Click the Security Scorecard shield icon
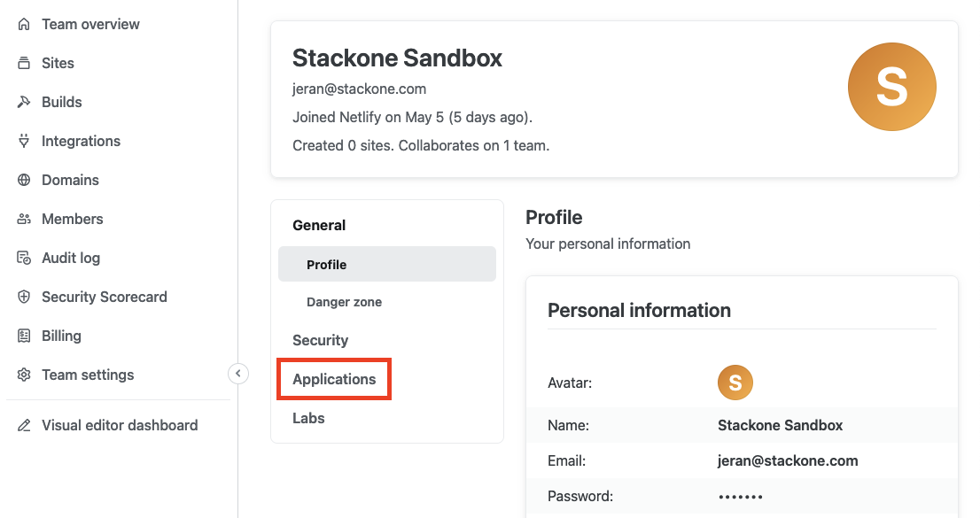The height and width of the screenshot is (518, 980). click(24, 298)
